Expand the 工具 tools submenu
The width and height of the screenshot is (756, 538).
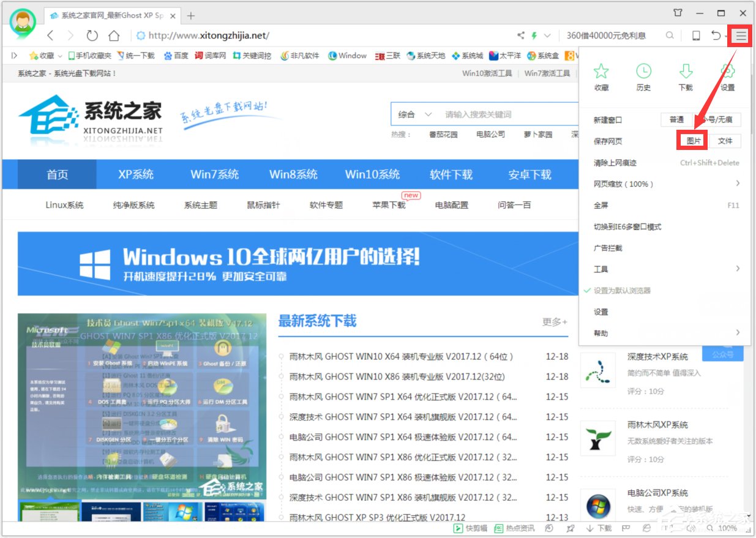[601, 269]
